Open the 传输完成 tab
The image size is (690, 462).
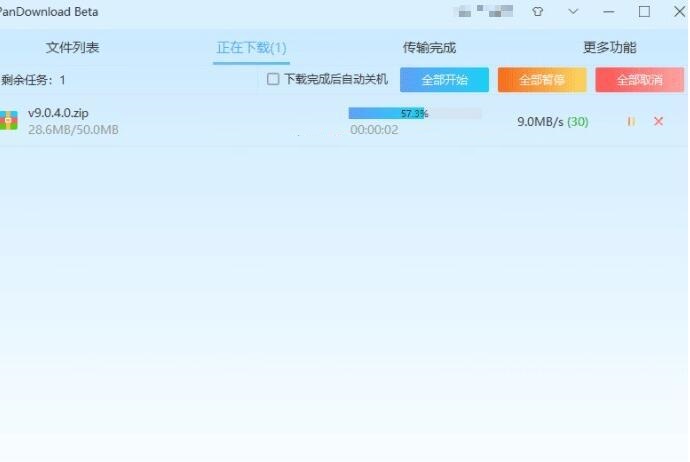pyautogui.click(x=429, y=48)
